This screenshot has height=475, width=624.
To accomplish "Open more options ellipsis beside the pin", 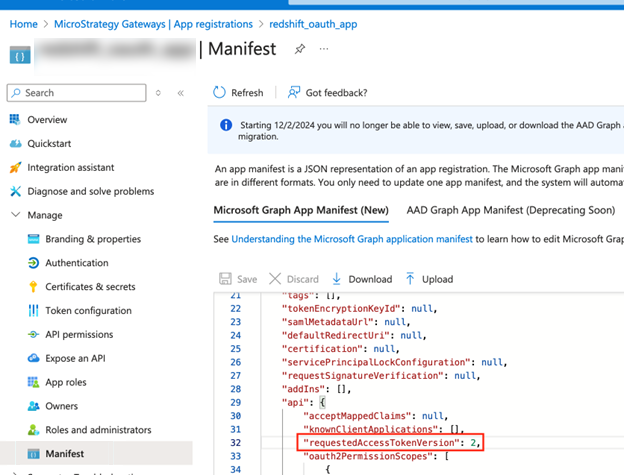I will 322,49.
